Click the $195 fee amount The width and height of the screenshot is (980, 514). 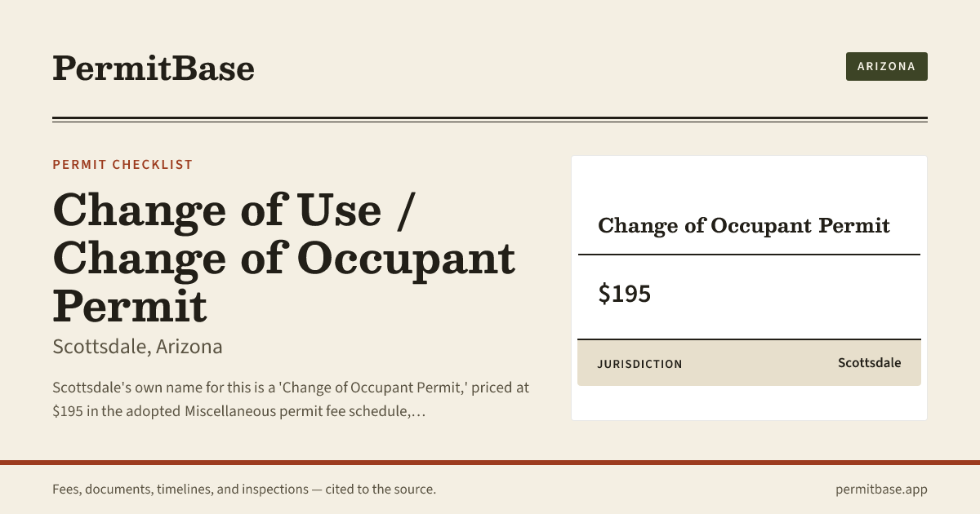click(x=625, y=294)
